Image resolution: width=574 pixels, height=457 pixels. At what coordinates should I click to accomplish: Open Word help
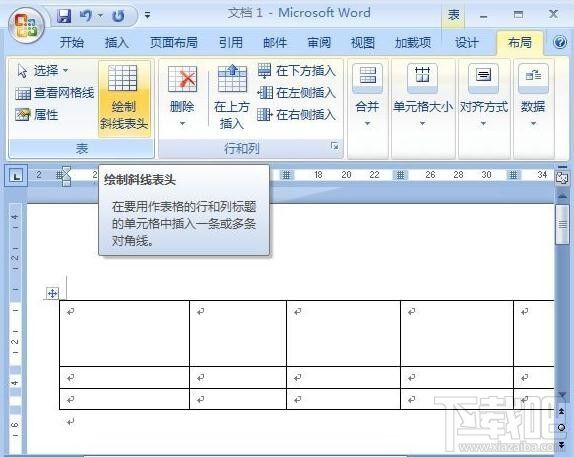560,42
